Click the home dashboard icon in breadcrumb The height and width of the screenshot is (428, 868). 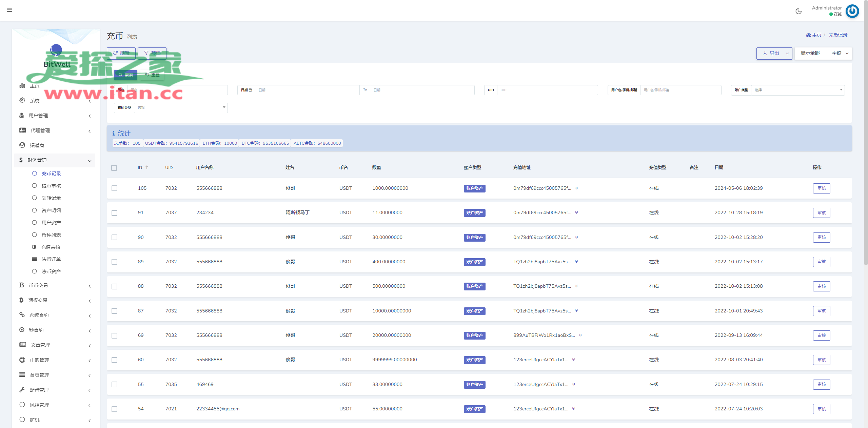point(808,35)
